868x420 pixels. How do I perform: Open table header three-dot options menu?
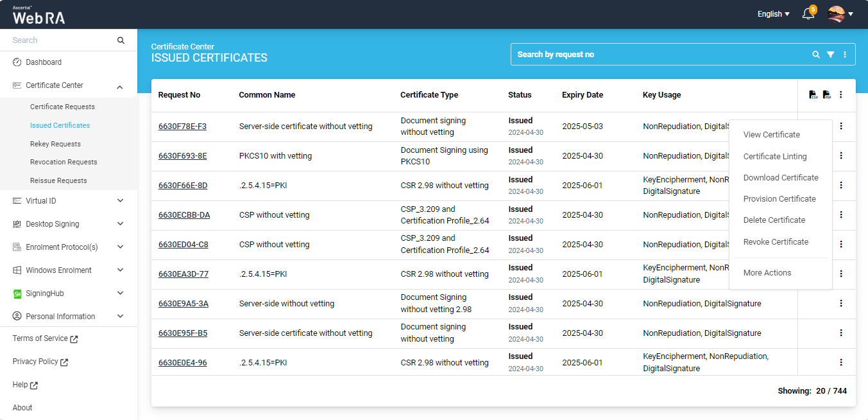tap(841, 95)
